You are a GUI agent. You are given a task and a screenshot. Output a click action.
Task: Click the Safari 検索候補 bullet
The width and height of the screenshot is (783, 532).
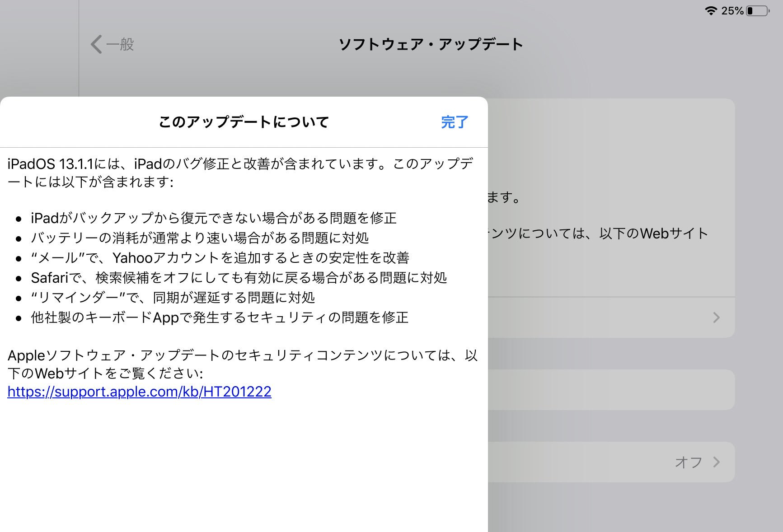click(239, 278)
